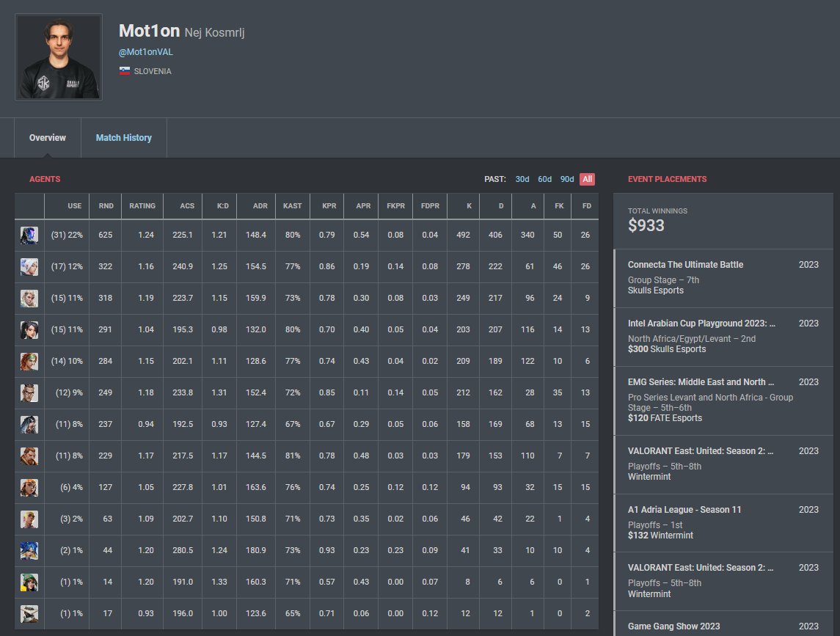Open VALORANT East: United event above A1 Adria
The width and height of the screenshot is (840, 636).
click(723, 464)
